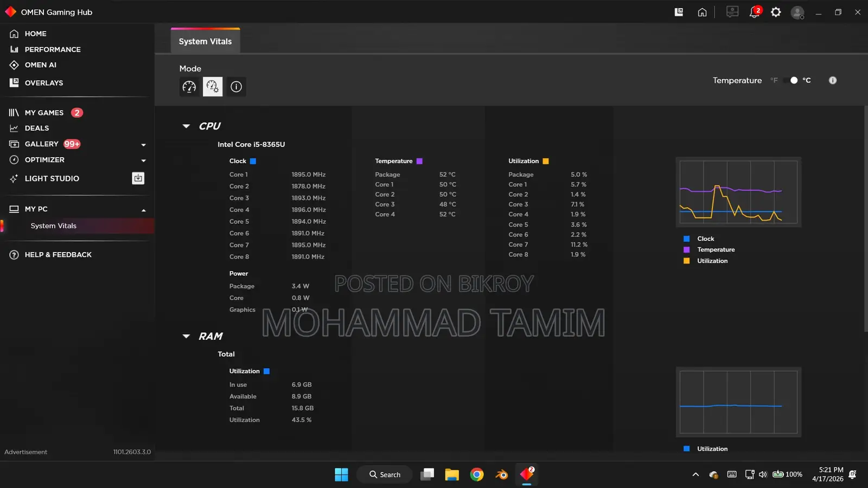Click the CPU history graph
The image size is (868, 488).
[x=738, y=192]
